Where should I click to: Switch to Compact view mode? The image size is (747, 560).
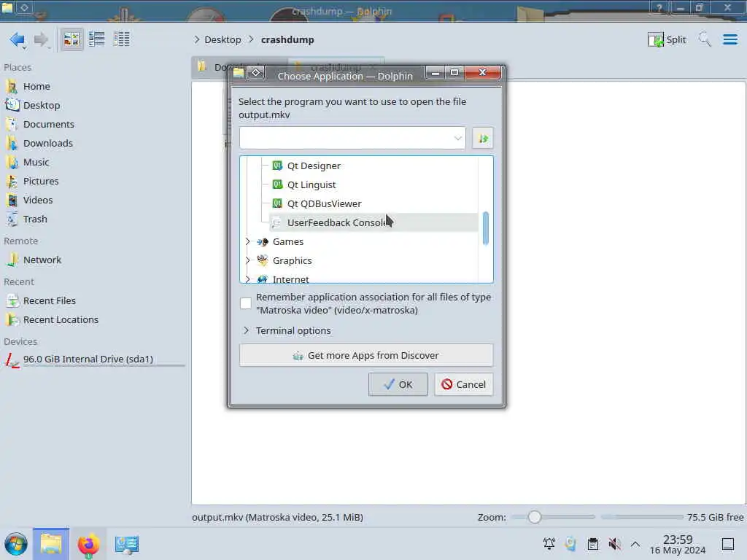point(97,39)
